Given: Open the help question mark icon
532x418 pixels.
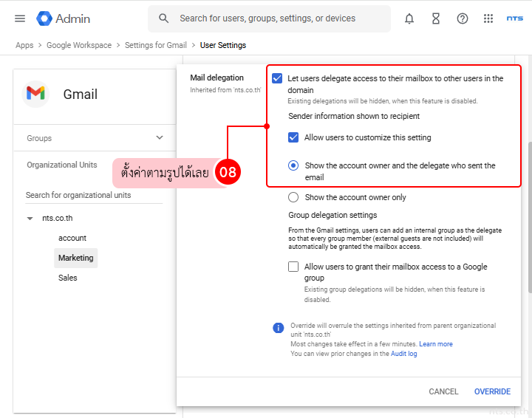Looking at the screenshot, I should (462, 18).
